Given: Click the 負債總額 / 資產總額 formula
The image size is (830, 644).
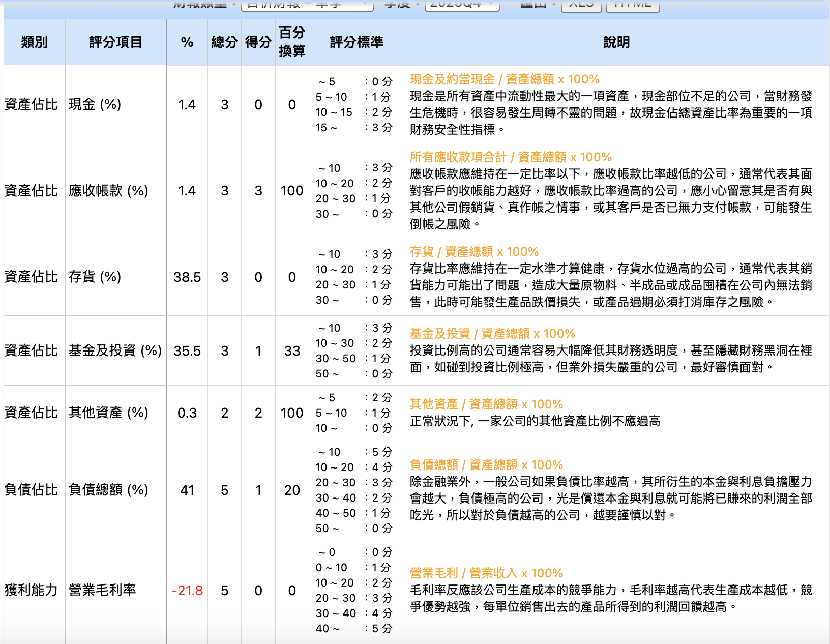Looking at the screenshot, I should [486, 465].
